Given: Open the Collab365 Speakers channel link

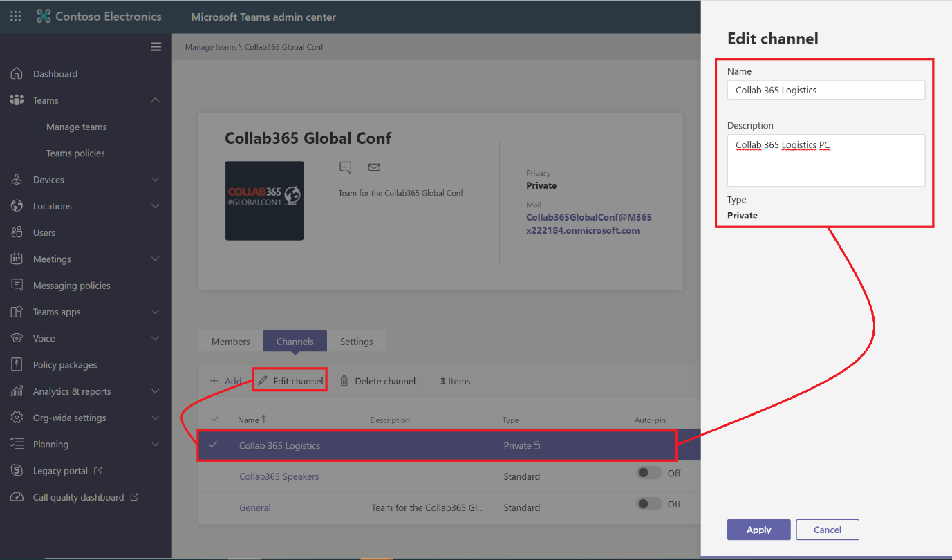Looking at the screenshot, I should pyautogui.click(x=279, y=476).
